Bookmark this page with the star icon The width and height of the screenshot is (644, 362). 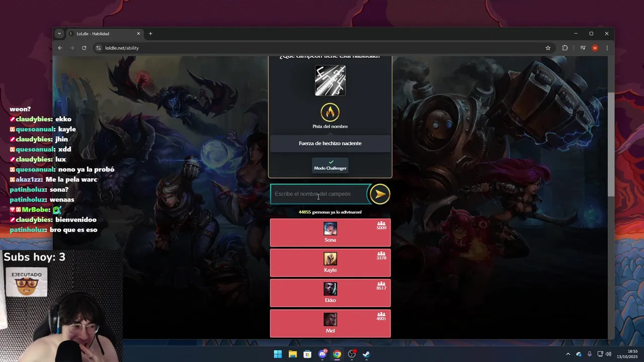[548, 48]
